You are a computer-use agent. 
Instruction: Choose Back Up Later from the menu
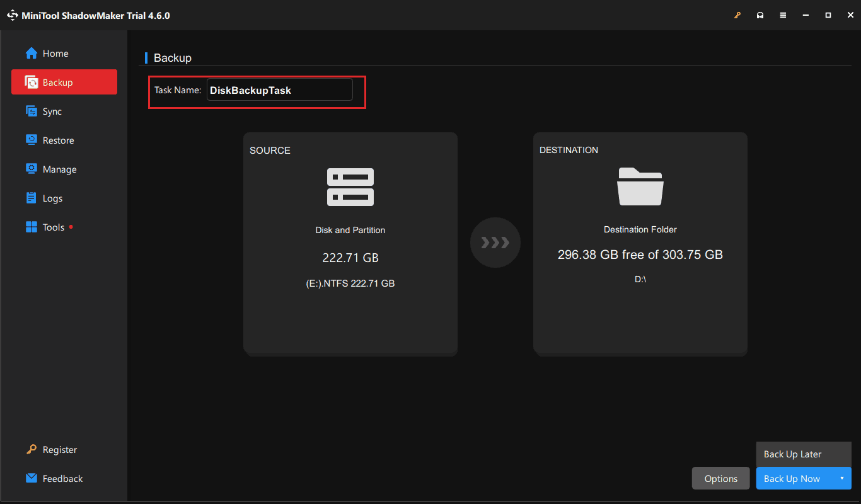793,454
